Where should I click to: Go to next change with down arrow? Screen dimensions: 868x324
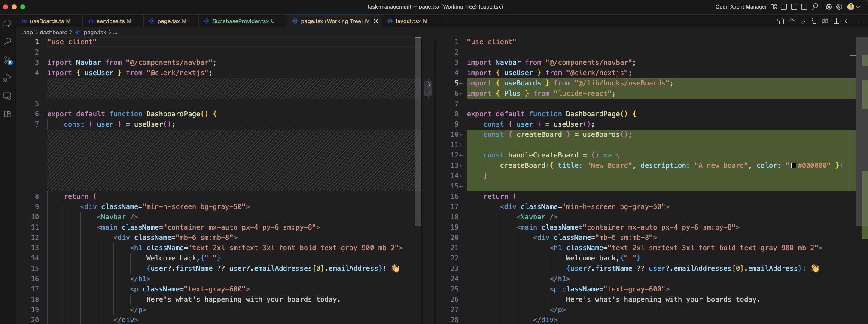(x=803, y=21)
